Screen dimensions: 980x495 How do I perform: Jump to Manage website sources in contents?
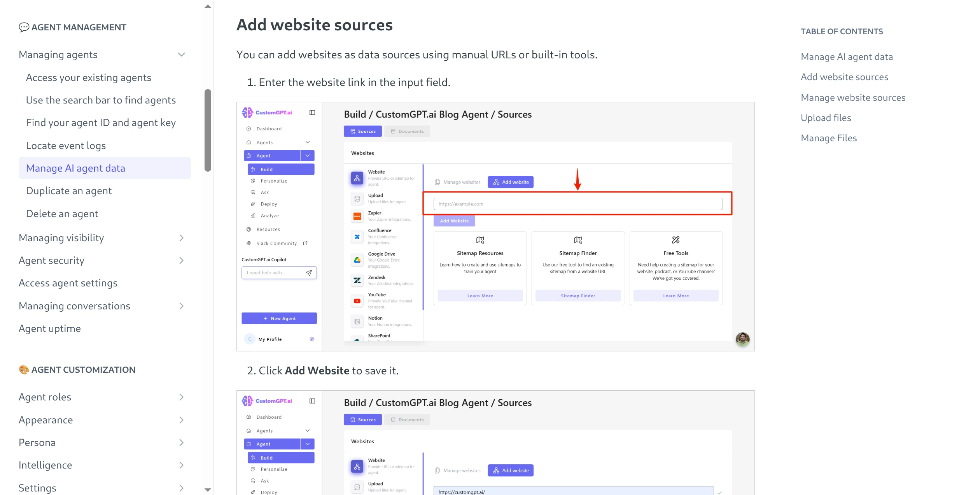point(853,97)
